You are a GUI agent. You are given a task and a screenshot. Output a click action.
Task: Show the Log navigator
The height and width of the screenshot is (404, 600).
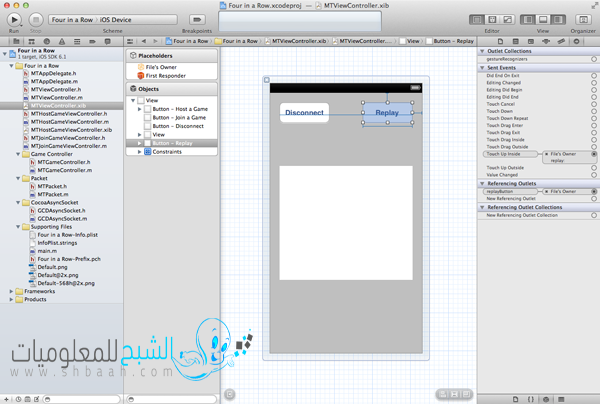[x=108, y=41]
